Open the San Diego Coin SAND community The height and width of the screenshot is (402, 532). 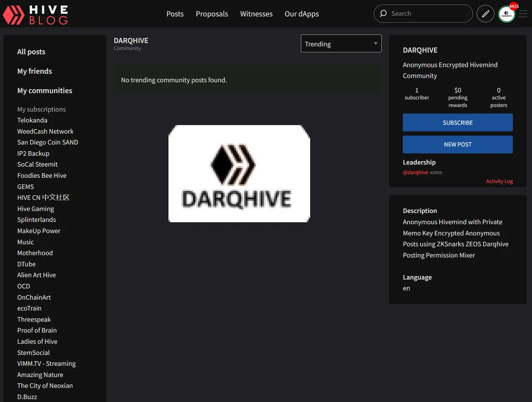click(47, 142)
